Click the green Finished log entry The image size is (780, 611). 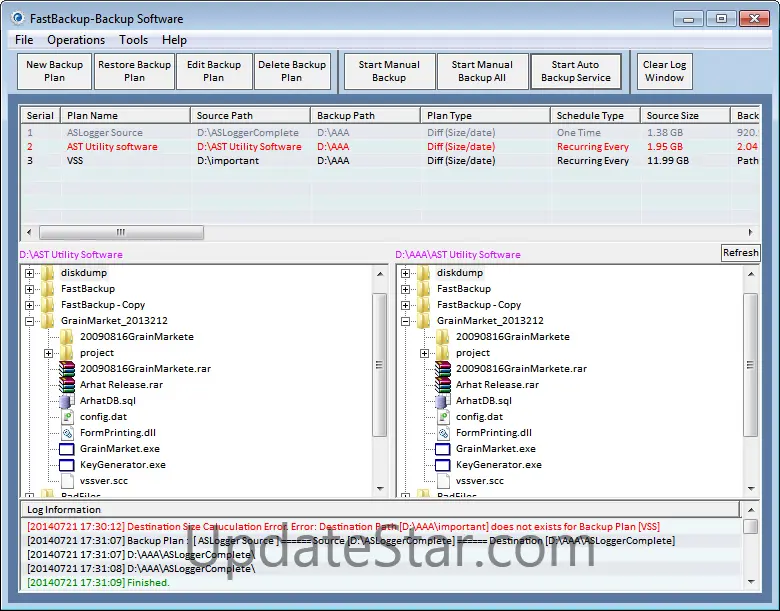(98, 583)
